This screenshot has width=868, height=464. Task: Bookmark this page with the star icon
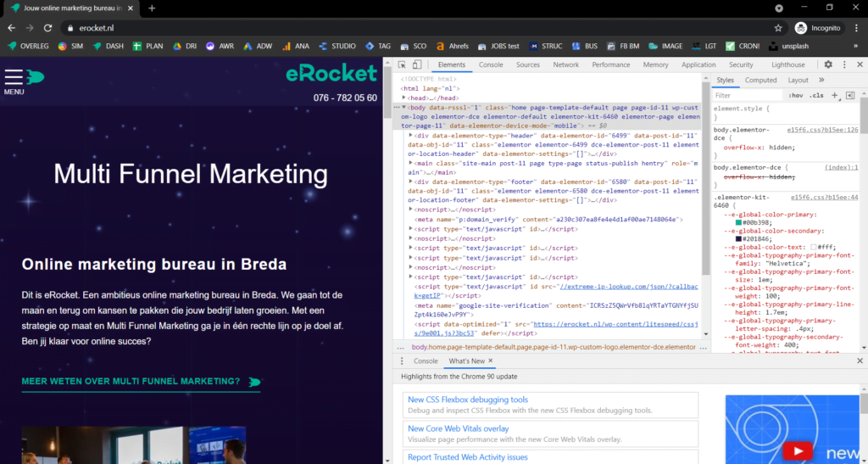[x=778, y=28]
